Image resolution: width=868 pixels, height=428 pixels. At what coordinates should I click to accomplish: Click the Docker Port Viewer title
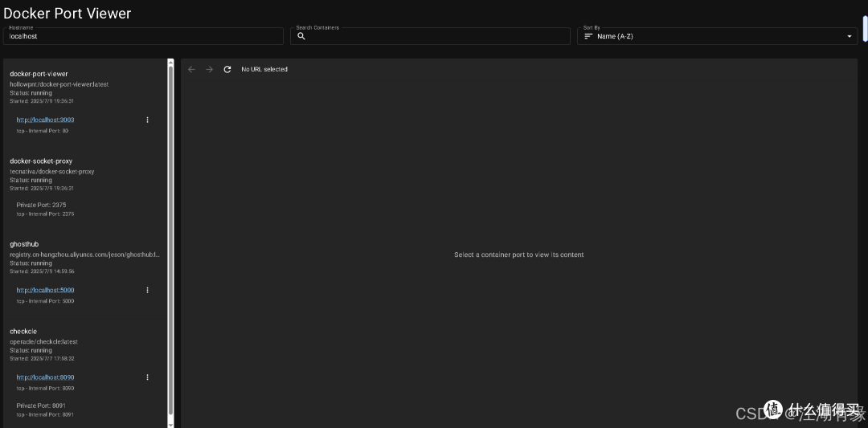coord(67,14)
